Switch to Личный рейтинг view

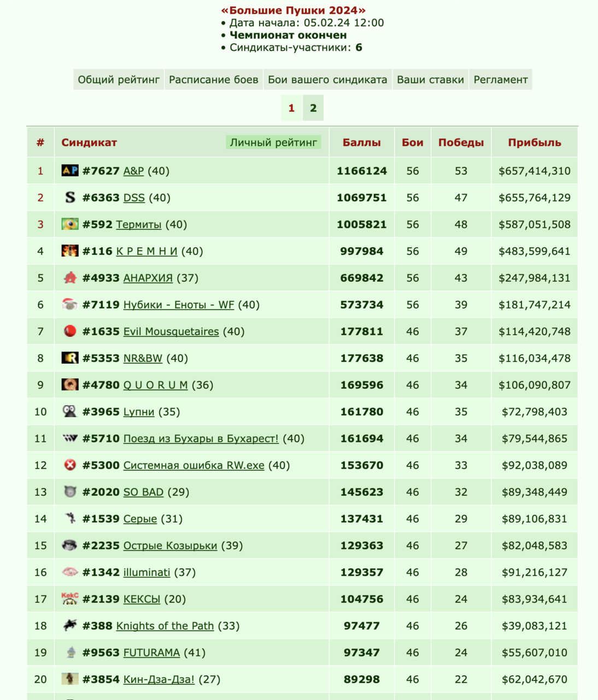(273, 143)
